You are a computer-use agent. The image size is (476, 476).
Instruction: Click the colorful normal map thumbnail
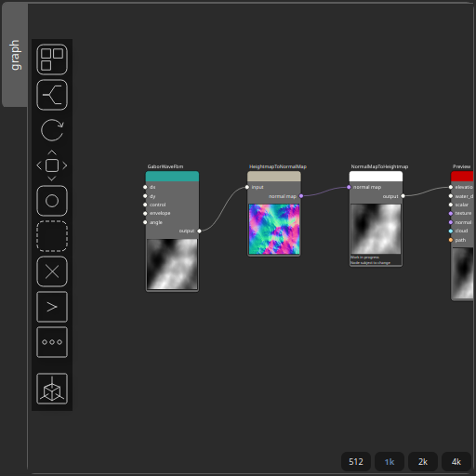click(x=274, y=229)
